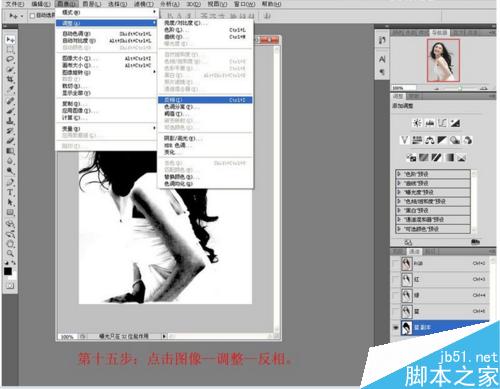Choose 阴影/高光 menu entry
The height and width of the screenshot is (389, 500).
coord(205,138)
